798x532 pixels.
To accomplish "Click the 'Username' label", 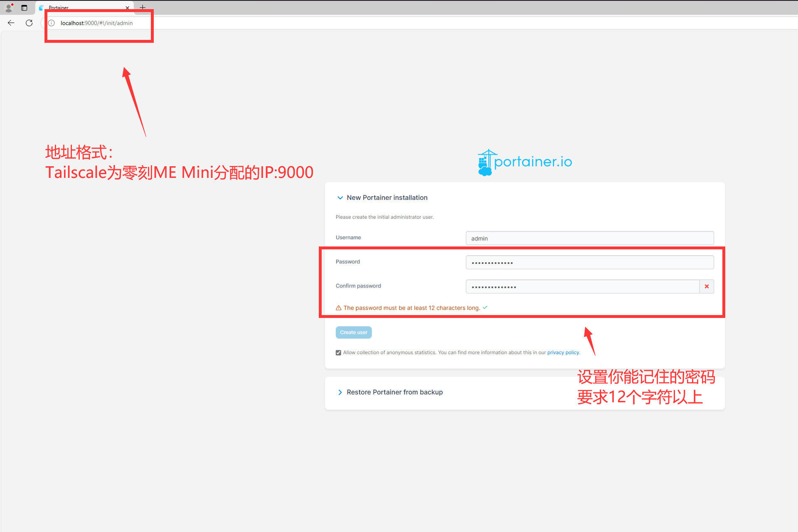I will click(x=348, y=238).
